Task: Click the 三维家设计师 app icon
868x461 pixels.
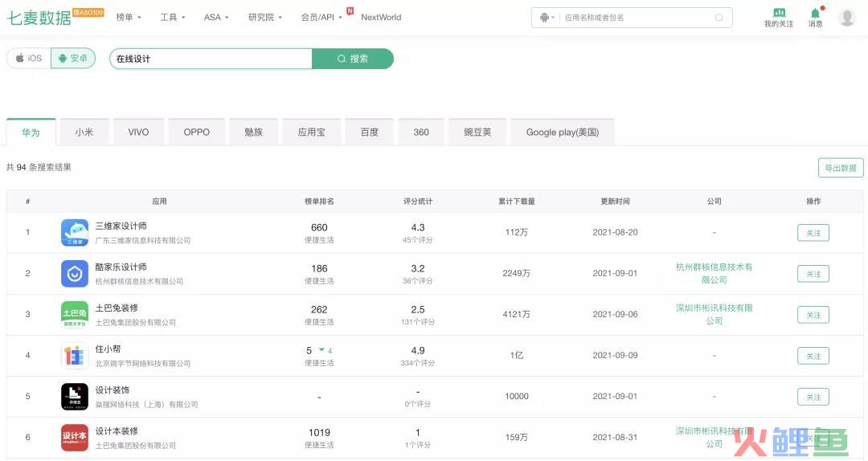Action: click(x=74, y=232)
